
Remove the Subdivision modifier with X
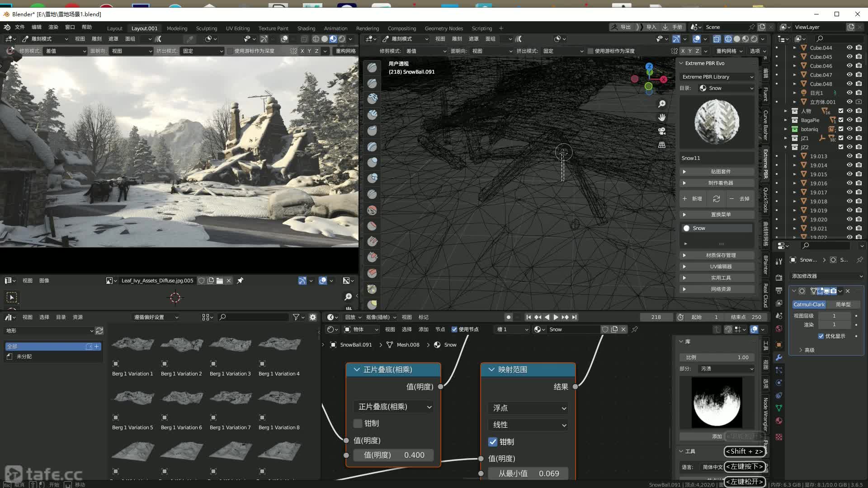click(x=848, y=291)
